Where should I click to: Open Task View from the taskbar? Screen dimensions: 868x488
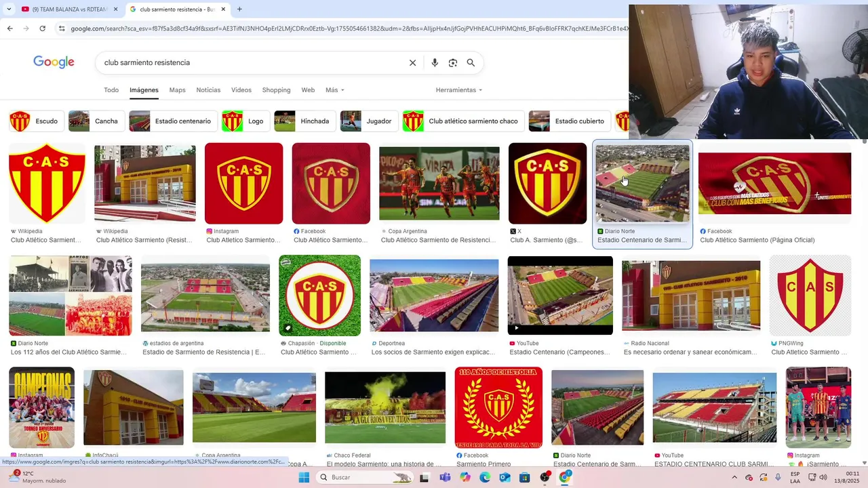coord(425,477)
